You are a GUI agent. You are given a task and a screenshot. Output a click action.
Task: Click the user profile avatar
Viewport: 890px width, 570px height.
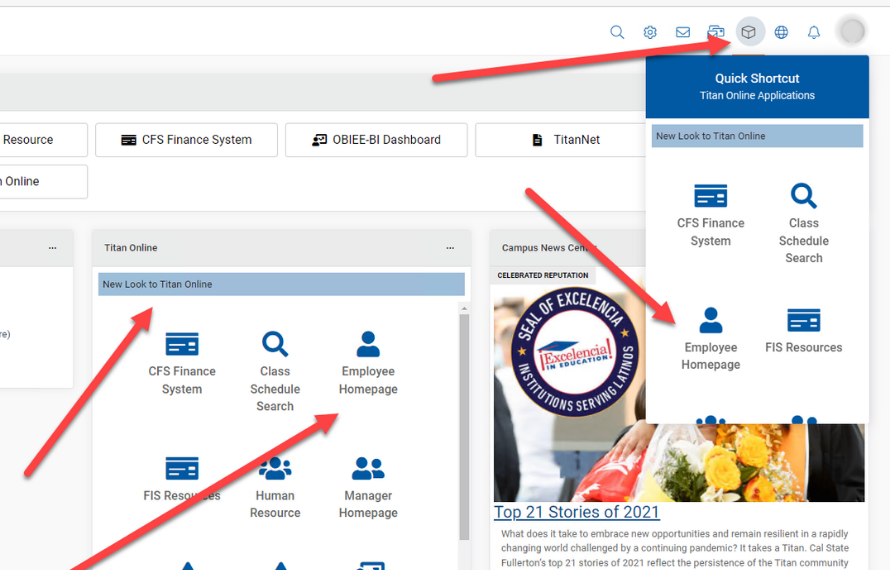pos(852,32)
